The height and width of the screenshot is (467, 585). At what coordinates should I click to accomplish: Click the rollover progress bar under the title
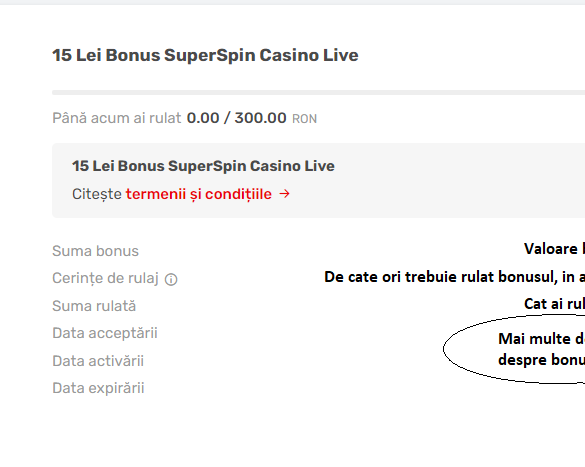point(318,92)
